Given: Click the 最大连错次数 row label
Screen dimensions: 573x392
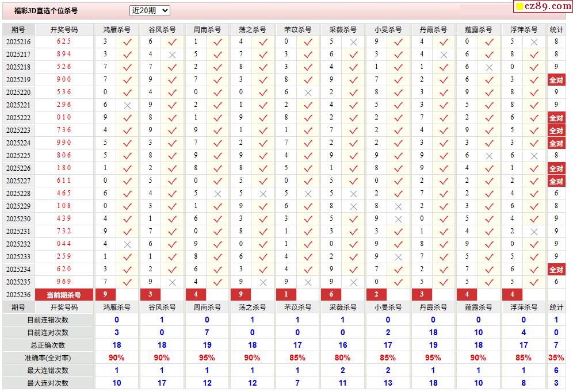Looking at the screenshot, I should pos(48,371).
